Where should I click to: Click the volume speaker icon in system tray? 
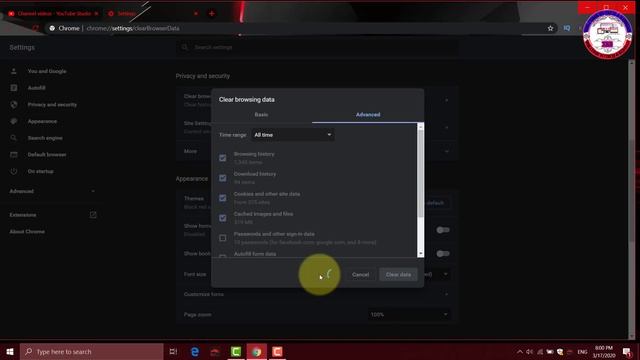click(x=529, y=352)
